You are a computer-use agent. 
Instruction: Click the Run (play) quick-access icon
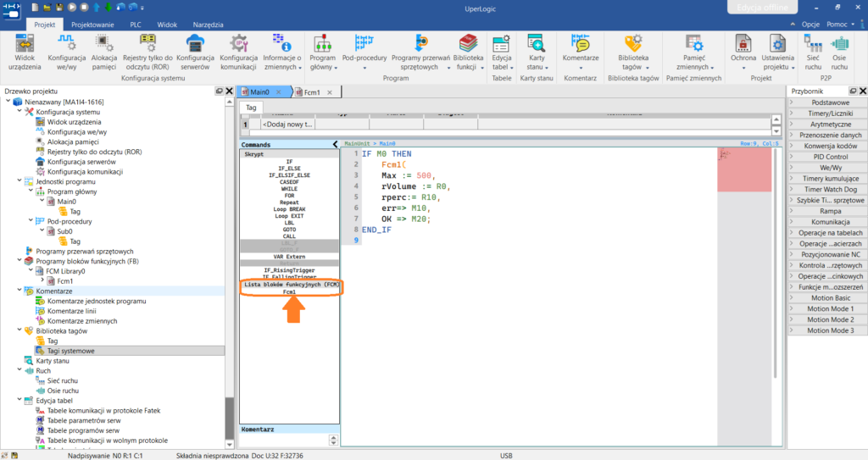click(x=72, y=7)
